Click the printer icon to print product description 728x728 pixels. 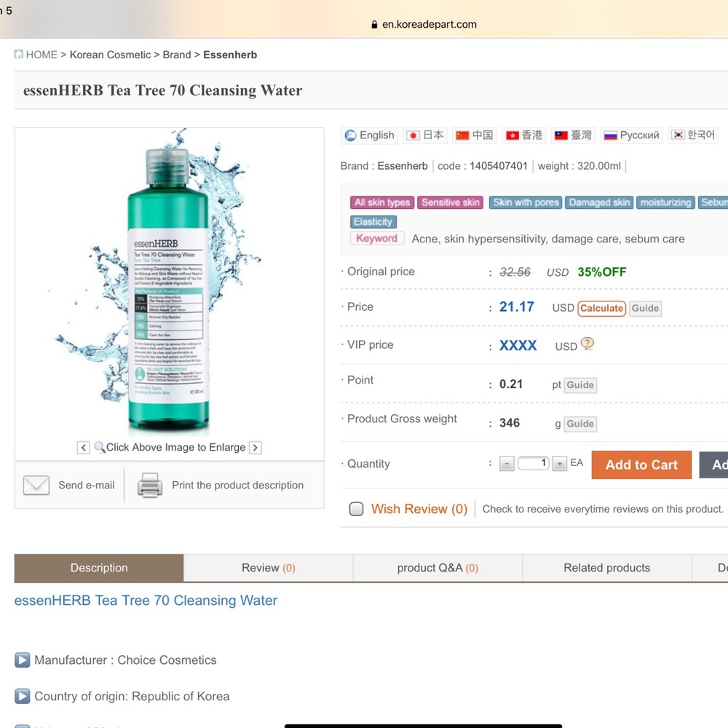click(149, 485)
